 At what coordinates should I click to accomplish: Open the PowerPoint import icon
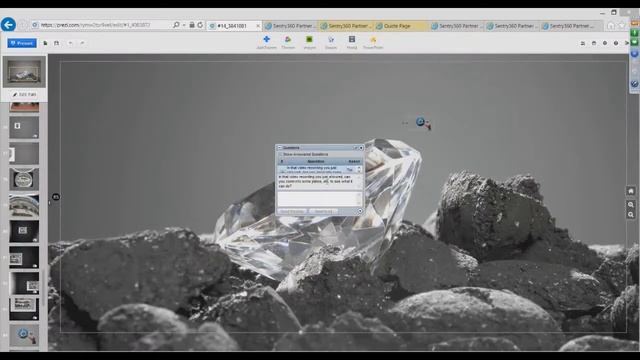coord(373,42)
